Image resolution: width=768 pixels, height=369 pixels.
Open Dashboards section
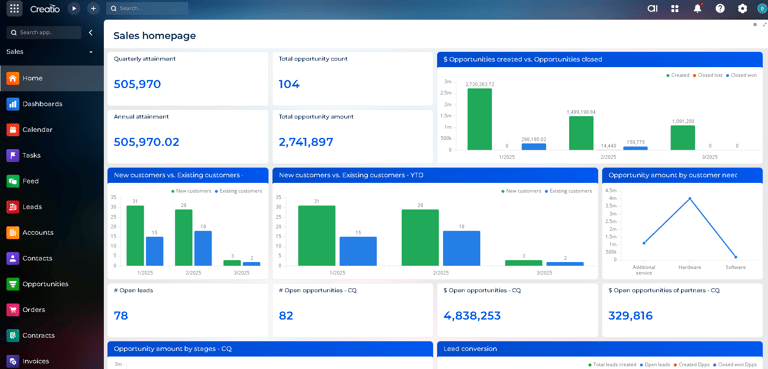click(x=42, y=104)
